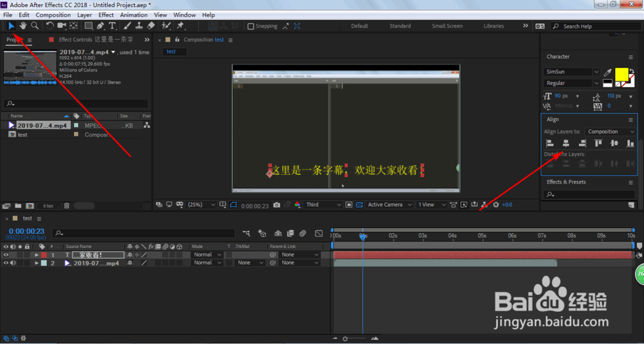Image resolution: width=644 pixels, height=344 pixels.
Task: Open Graph Editor in timeline
Action: pyautogui.click(x=319, y=233)
